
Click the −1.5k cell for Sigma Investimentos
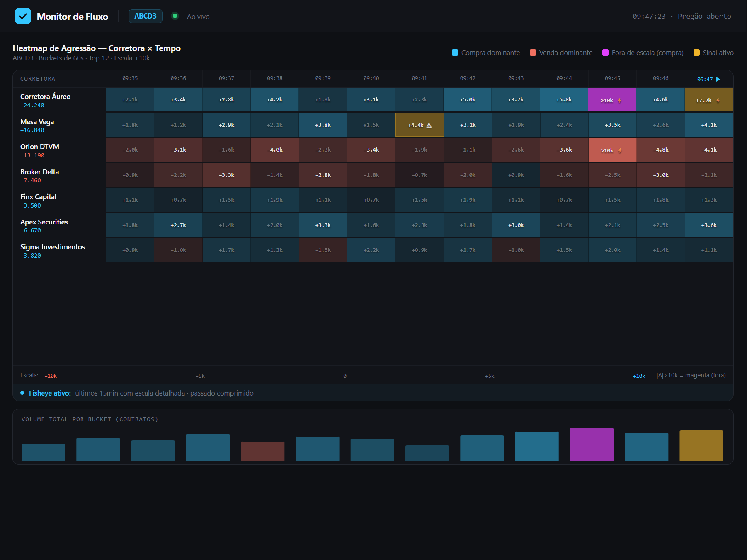(x=323, y=250)
